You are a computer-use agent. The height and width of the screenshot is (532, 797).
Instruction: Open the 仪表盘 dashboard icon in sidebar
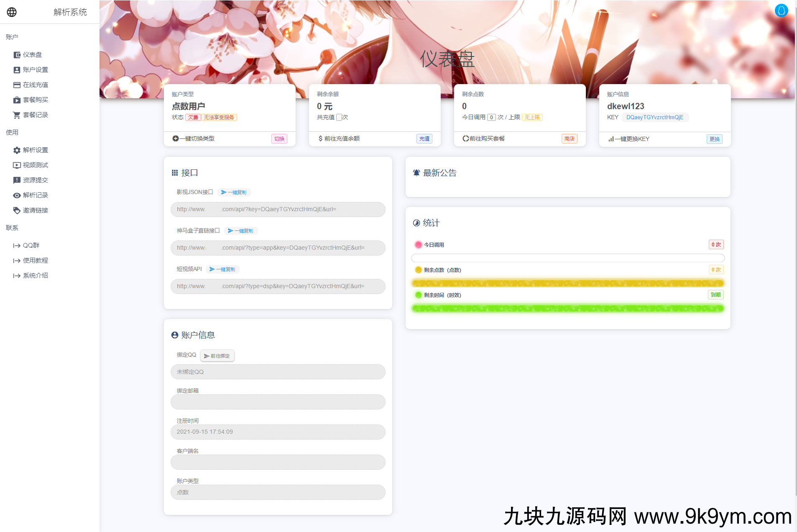point(17,54)
